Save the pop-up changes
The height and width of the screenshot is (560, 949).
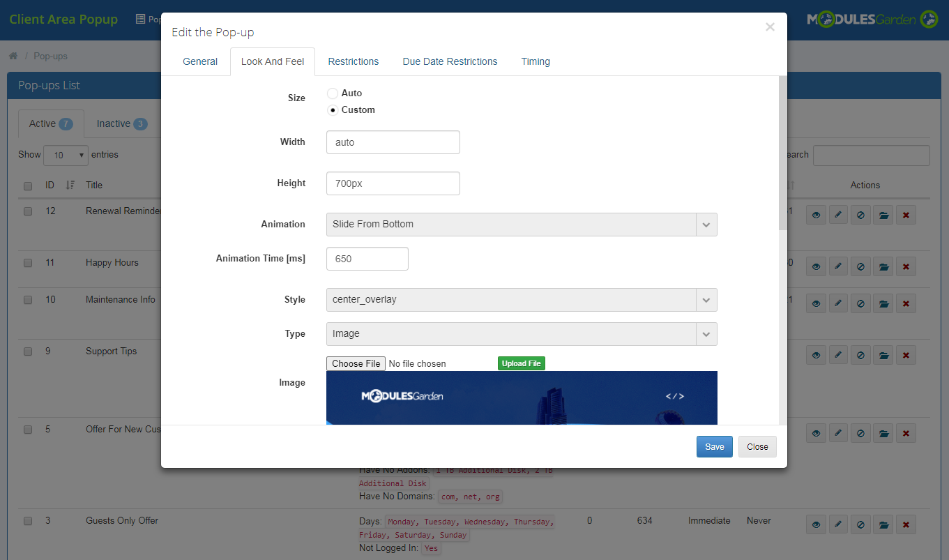coord(714,446)
